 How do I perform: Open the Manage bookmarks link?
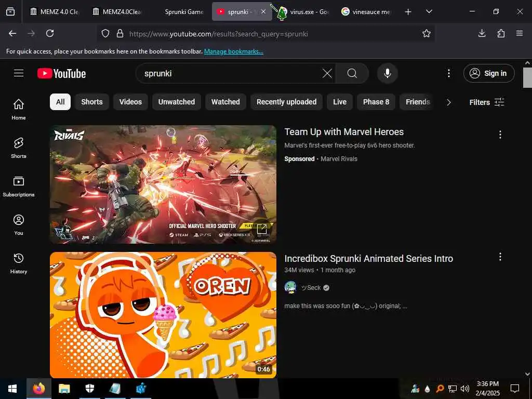point(233,51)
